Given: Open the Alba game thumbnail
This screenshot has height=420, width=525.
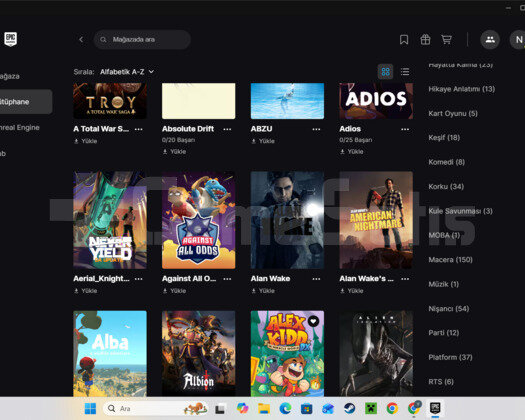Looking at the screenshot, I should pyautogui.click(x=110, y=354).
